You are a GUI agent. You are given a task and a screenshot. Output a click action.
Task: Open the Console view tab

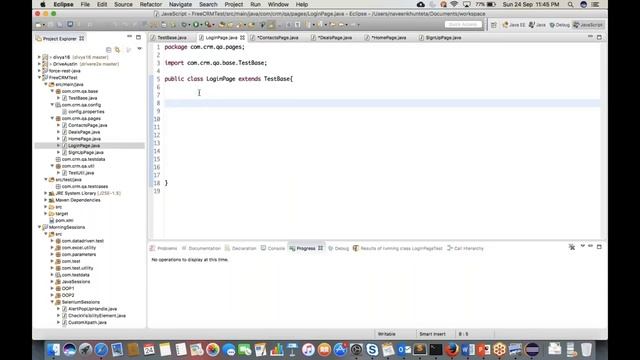[273, 248]
